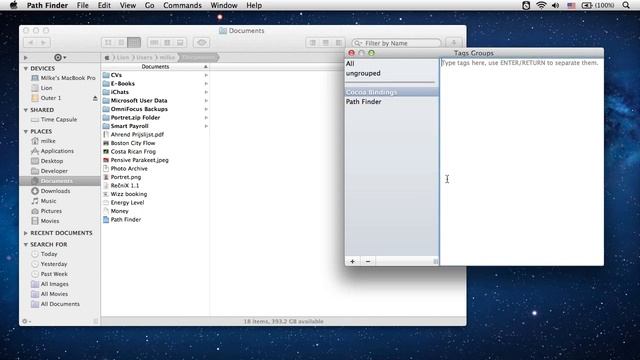The height and width of the screenshot is (360, 640).
Task: Click the tags text entry area
Action: pyautogui.click(x=522, y=162)
